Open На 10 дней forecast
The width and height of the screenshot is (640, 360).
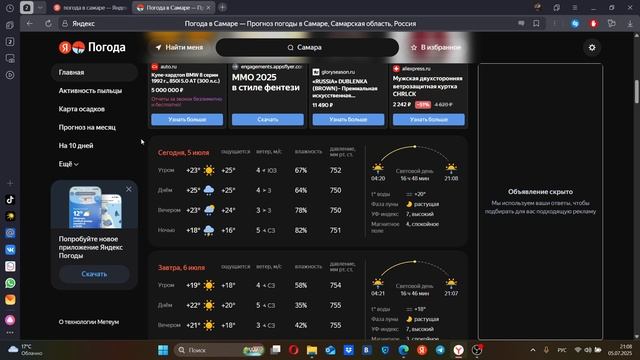point(76,146)
